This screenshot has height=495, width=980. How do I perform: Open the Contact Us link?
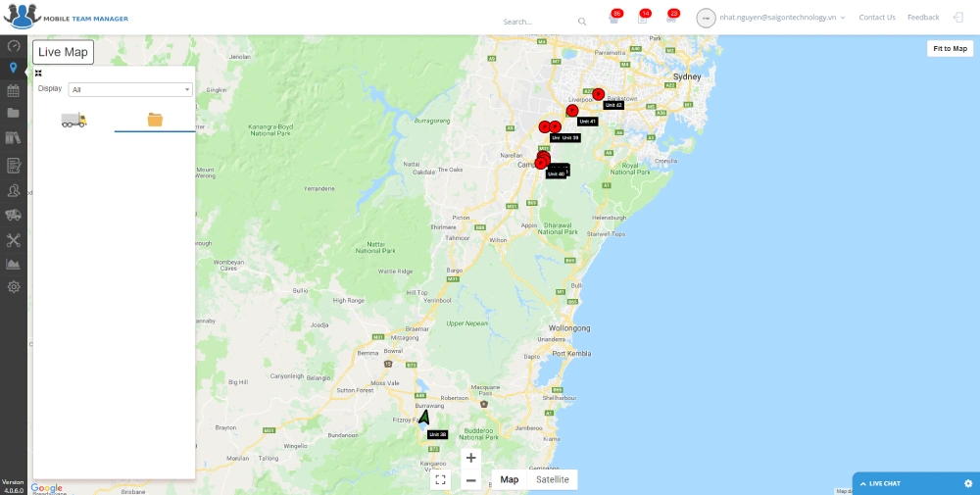pos(876,18)
